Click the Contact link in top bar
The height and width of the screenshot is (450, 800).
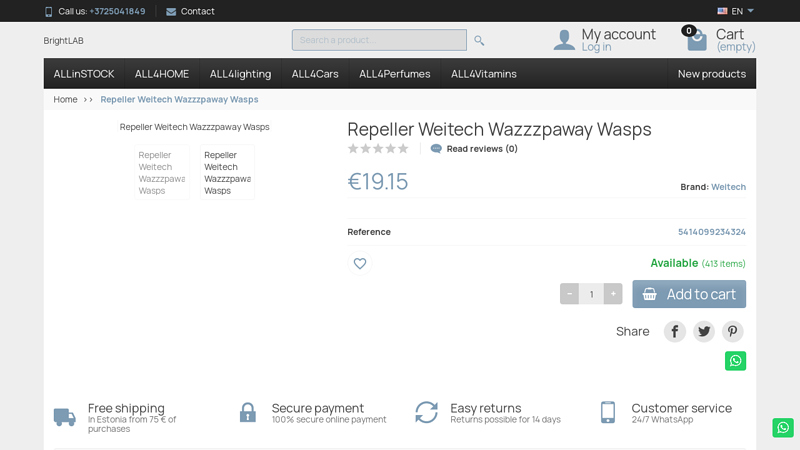pos(197,11)
